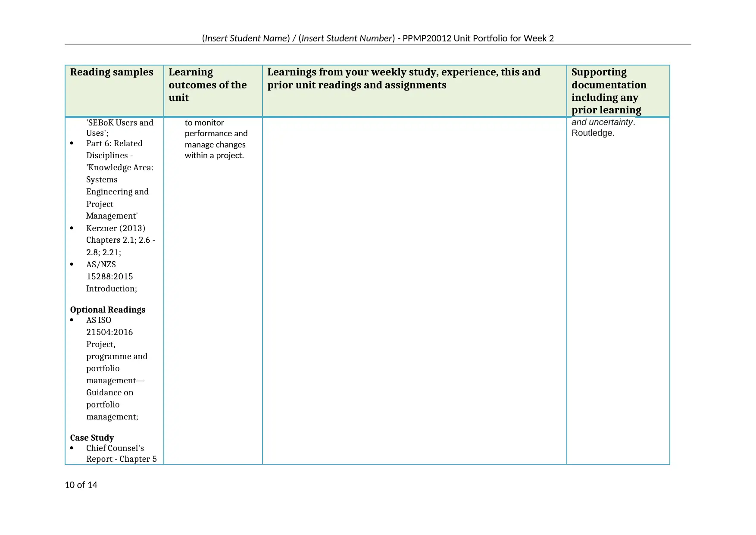Click 'Chapters 2.1; 2.6 -' line

120,240
